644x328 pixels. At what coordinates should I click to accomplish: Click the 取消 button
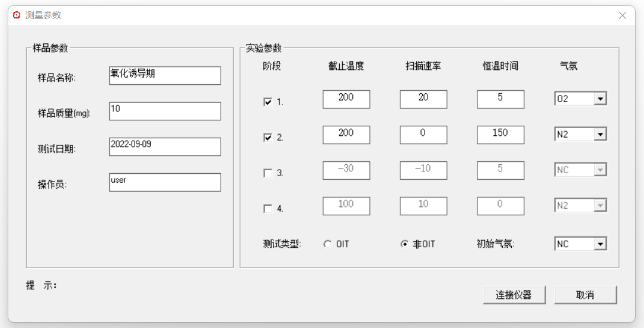point(585,295)
